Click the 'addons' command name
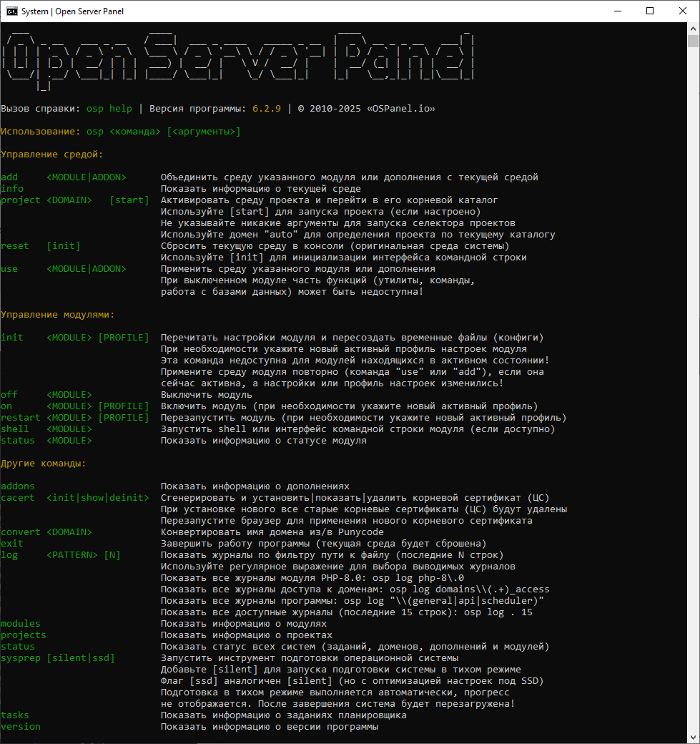 (18, 486)
